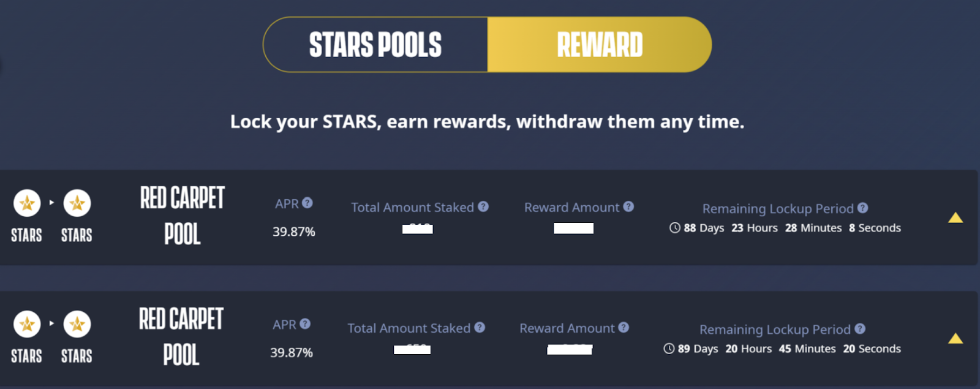Viewport: 980px width, 389px height.
Task: Open Remaining Lockup Period help, first pool
Action: (x=863, y=208)
